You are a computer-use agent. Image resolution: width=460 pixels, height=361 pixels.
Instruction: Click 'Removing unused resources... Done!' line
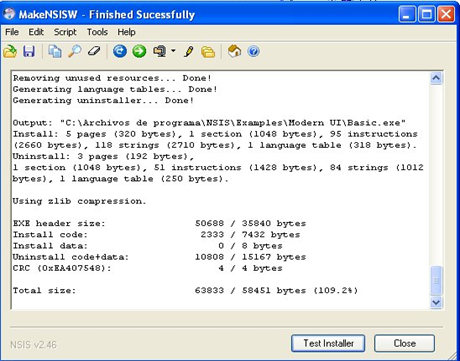point(112,78)
